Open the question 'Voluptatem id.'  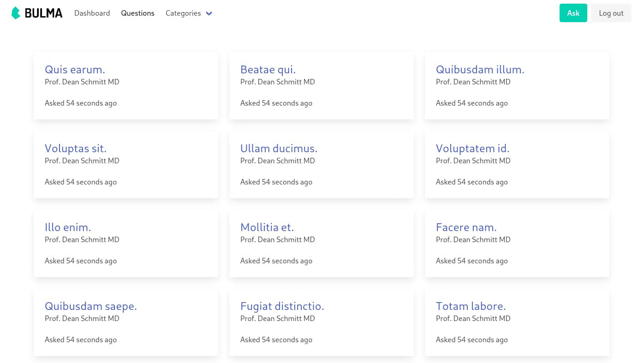[x=472, y=148]
